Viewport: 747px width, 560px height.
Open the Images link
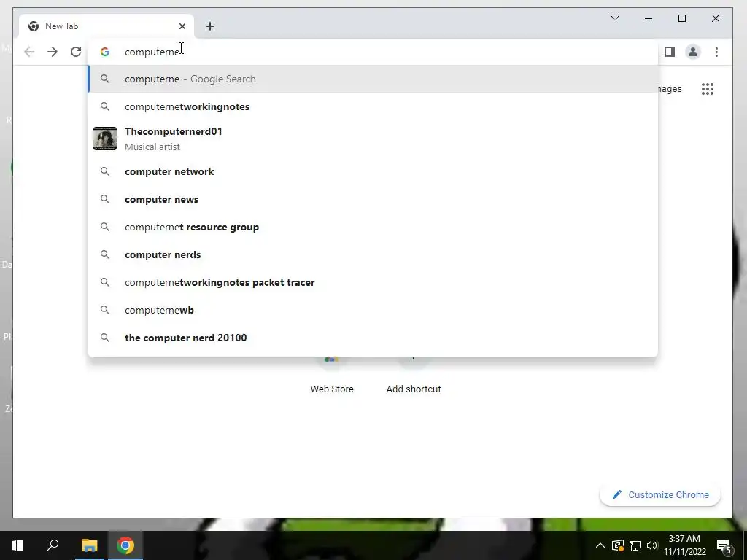(x=670, y=88)
